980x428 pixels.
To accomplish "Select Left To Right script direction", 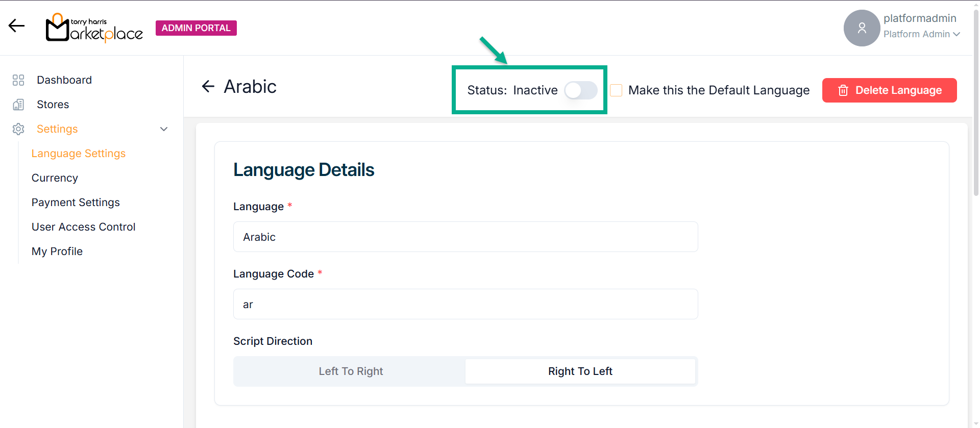I will pos(350,371).
